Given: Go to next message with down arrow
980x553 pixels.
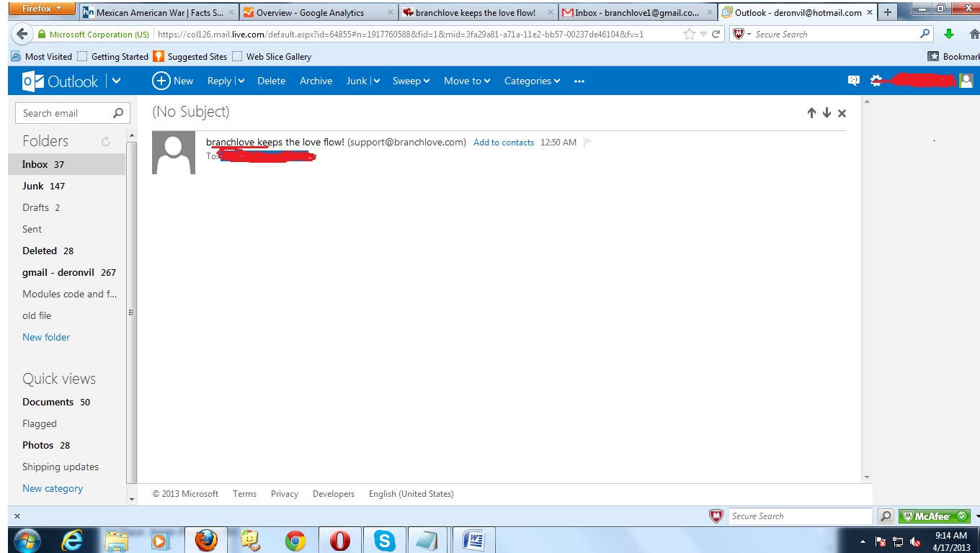Looking at the screenshot, I should (x=827, y=113).
